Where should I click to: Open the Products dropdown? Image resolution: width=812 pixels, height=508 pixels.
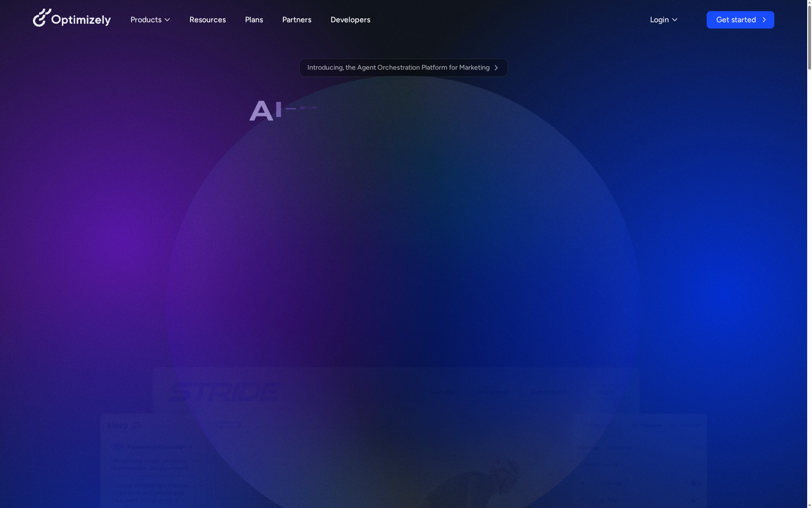click(150, 20)
